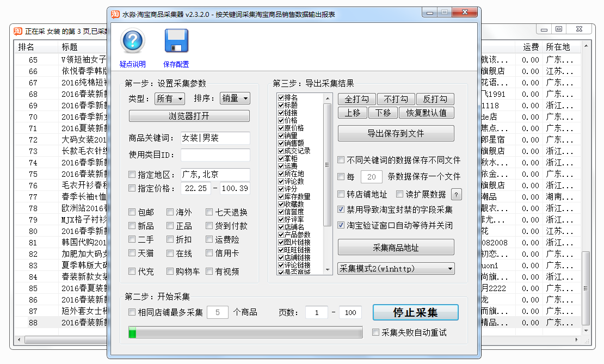Open the 类型 dropdown showing 所有
This screenshot has height=364, width=604.
click(x=170, y=98)
